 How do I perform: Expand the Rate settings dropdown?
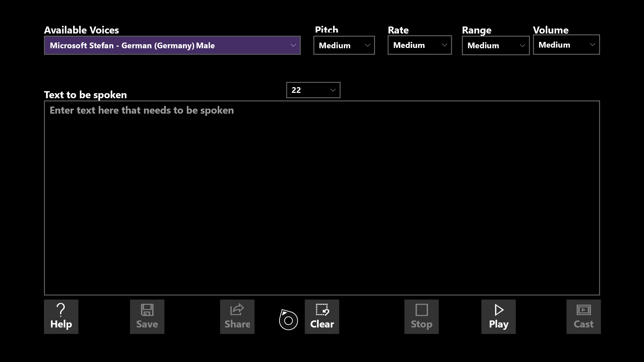420,45
